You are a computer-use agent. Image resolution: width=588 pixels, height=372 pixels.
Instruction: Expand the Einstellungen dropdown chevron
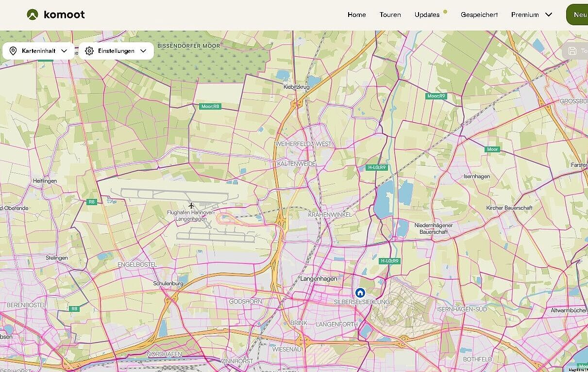tap(143, 51)
